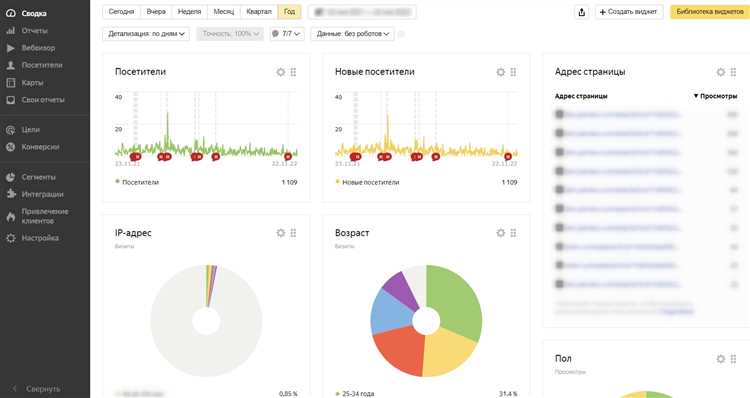Open the Данные: без роботов dropdown
Screen dimensions: 750x398
tap(353, 34)
